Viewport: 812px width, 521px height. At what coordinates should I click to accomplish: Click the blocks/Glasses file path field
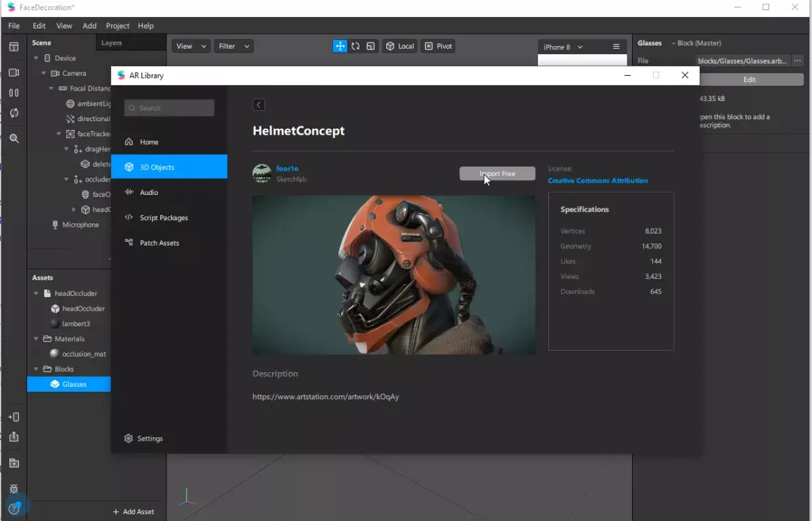coord(742,61)
